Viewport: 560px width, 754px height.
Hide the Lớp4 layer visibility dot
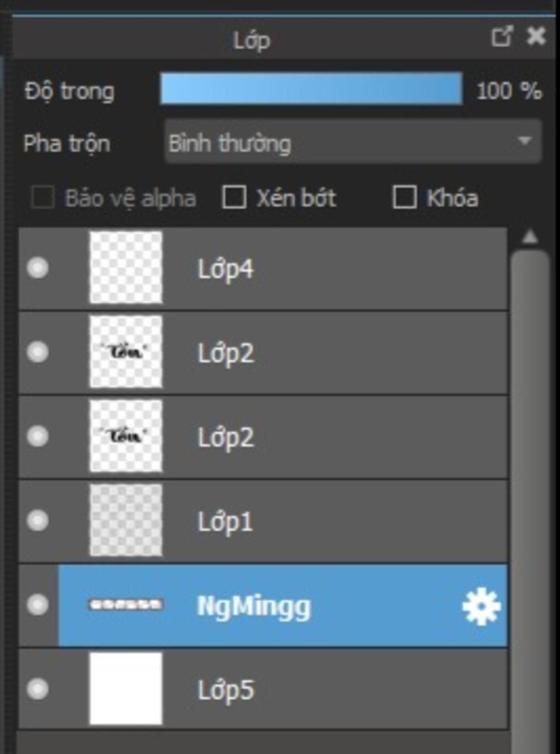point(38,268)
